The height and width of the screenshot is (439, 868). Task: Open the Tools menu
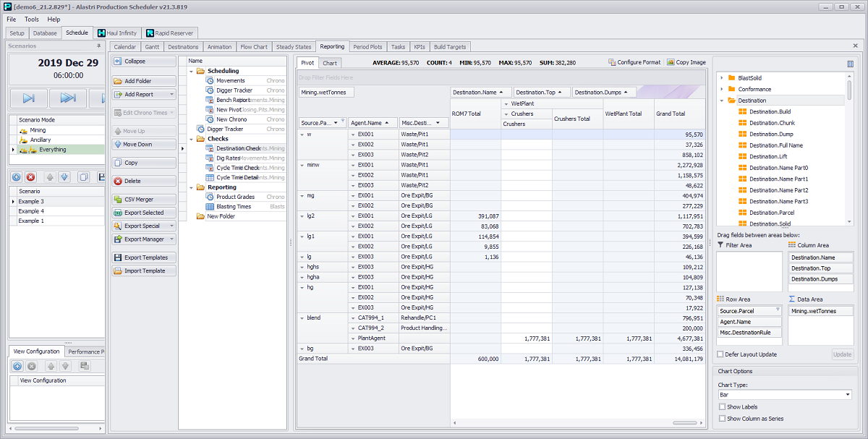(x=32, y=20)
